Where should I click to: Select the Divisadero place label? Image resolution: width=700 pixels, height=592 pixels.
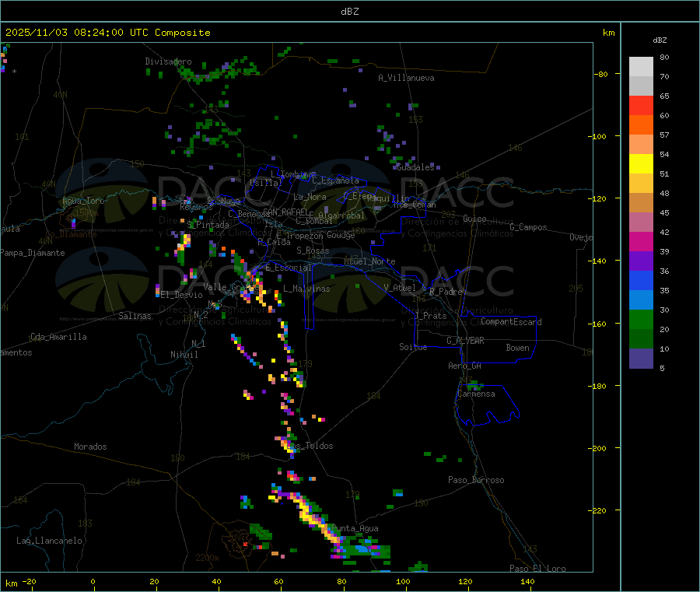click(168, 61)
